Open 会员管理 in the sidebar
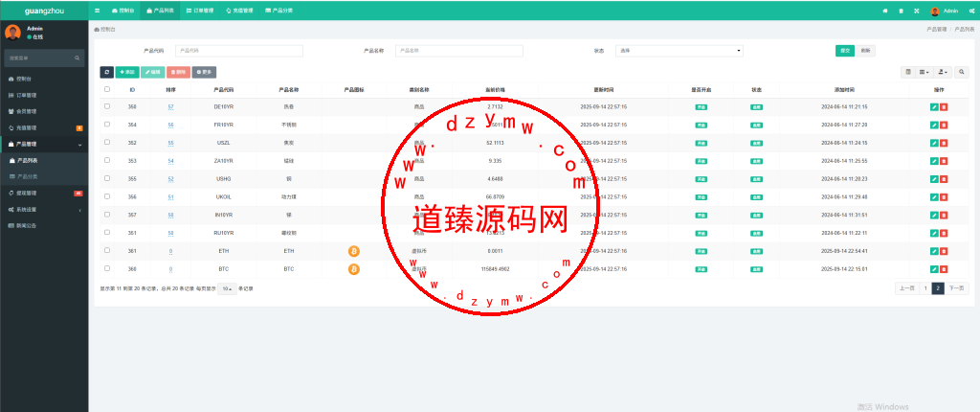 pos(44,111)
